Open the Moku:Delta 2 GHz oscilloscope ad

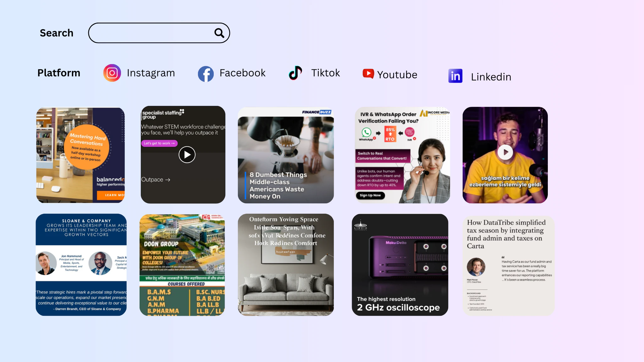point(400,265)
